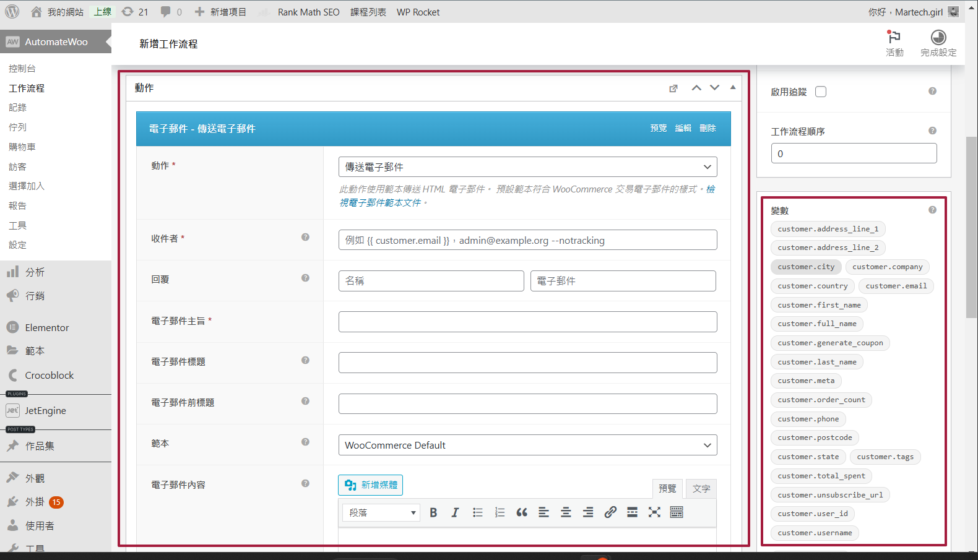Select the customer.city variable
978x560 pixels.
pyautogui.click(x=806, y=267)
